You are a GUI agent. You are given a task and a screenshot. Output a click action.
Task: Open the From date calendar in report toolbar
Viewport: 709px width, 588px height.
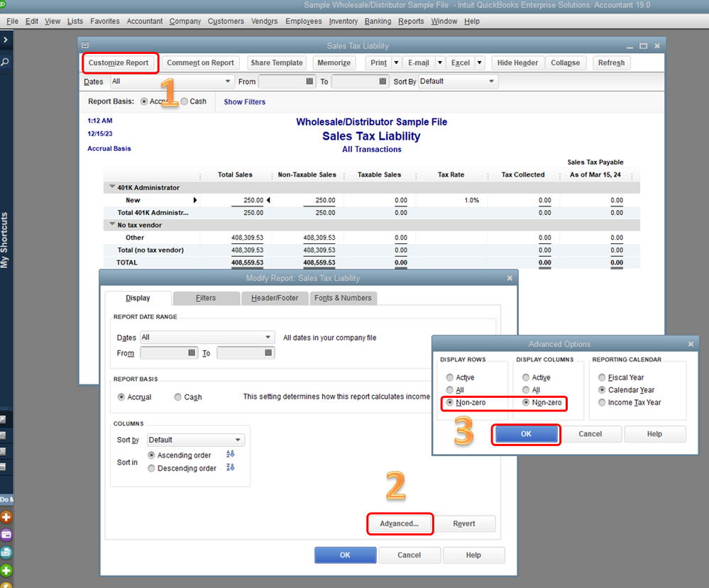pyautogui.click(x=309, y=82)
